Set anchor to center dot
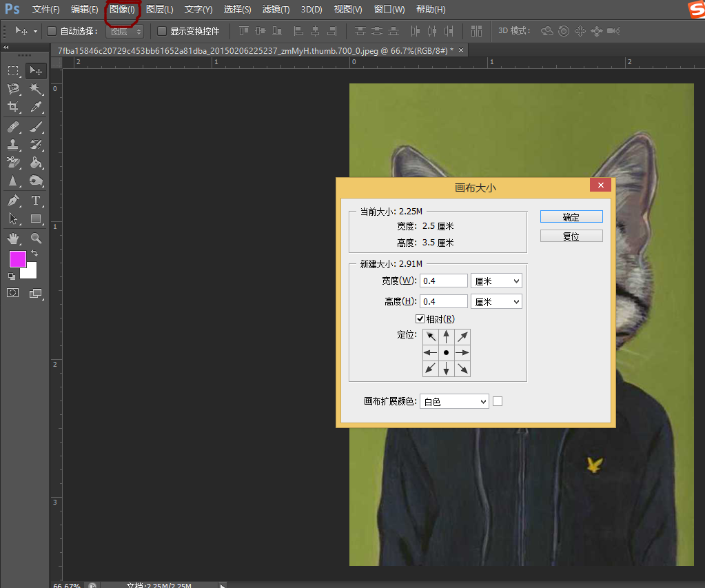 point(446,353)
